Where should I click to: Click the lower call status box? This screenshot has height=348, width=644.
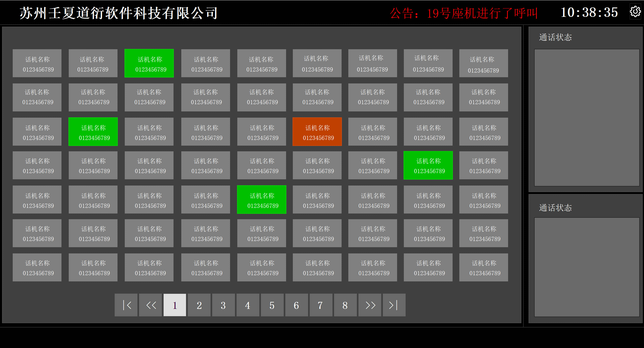tap(587, 267)
